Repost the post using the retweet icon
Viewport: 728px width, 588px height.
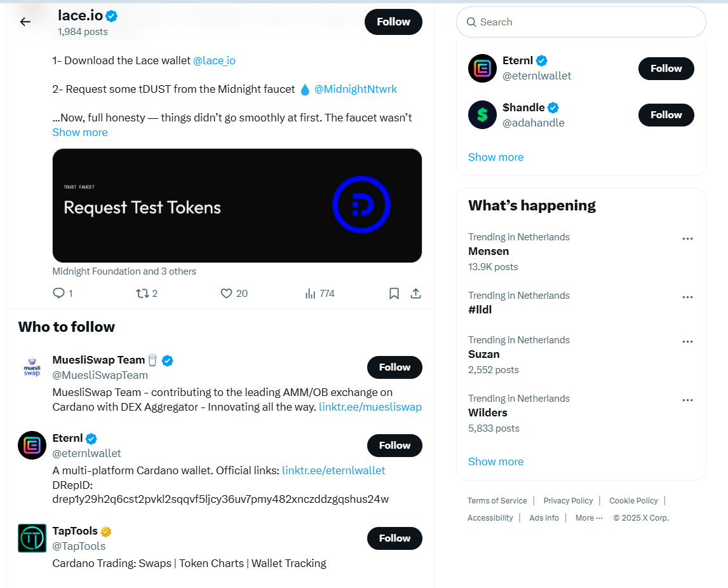(x=142, y=293)
